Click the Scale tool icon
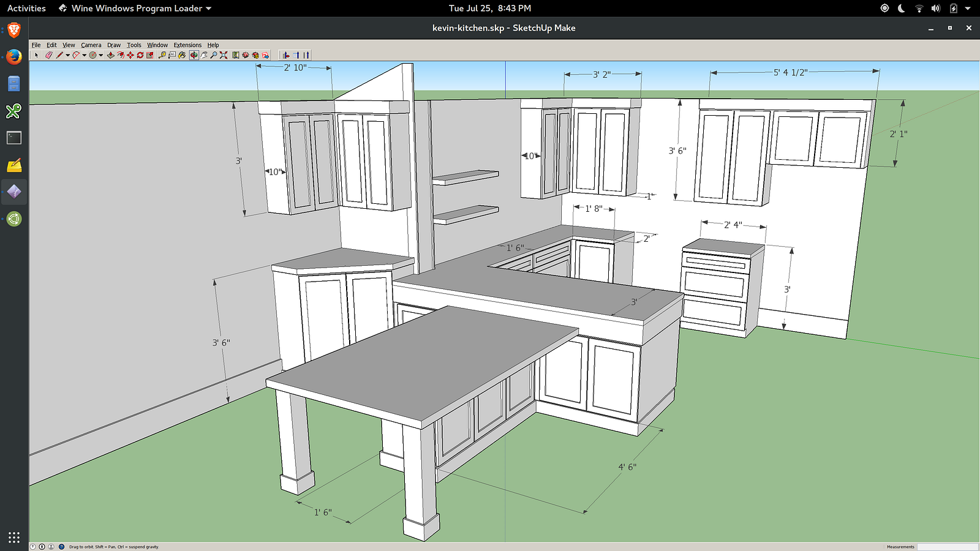The width and height of the screenshot is (980, 551). coord(149,55)
